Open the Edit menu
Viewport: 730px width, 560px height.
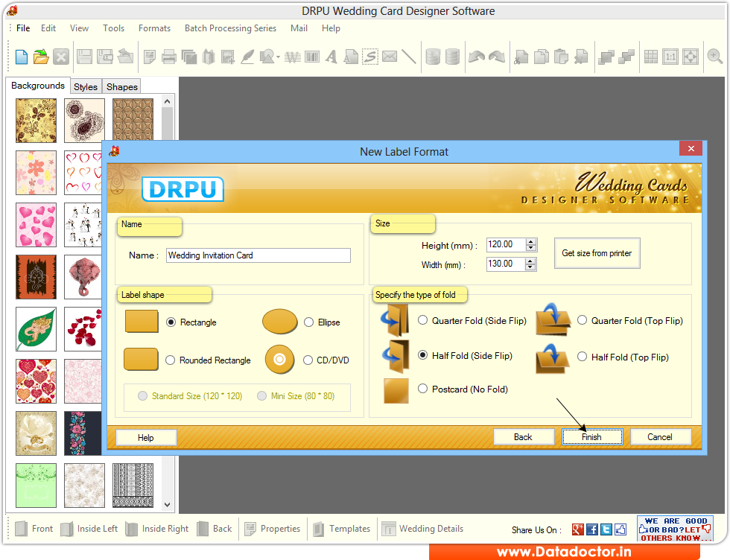(x=48, y=28)
